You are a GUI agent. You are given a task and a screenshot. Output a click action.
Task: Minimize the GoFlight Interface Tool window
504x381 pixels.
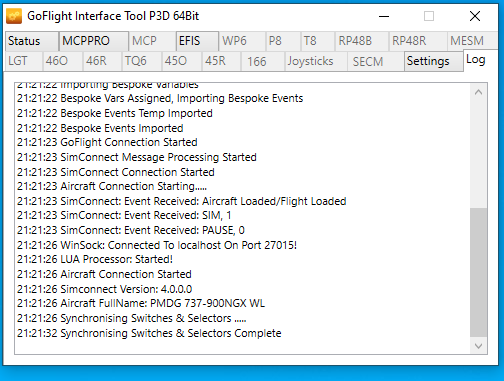[x=384, y=16]
